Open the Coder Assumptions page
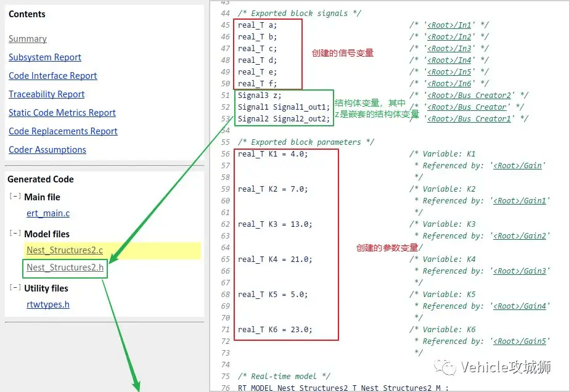The width and height of the screenshot is (569, 392). (47, 150)
